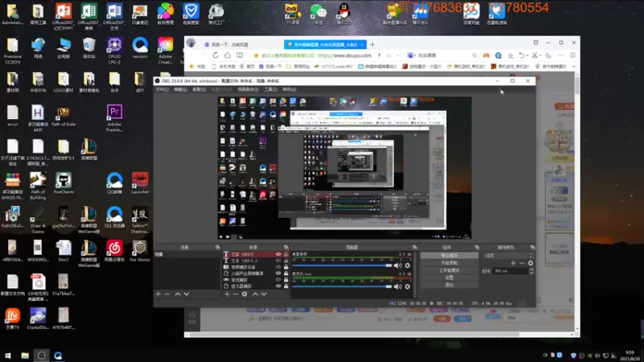Open the 查看(V) menu in OBS
The height and width of the screenshot is (362, 644).
tap(199, 89)
